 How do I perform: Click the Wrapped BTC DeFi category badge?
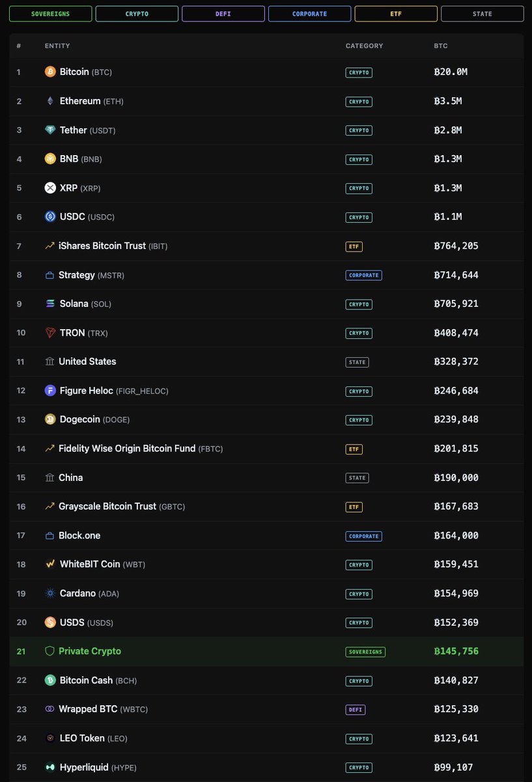356,709
